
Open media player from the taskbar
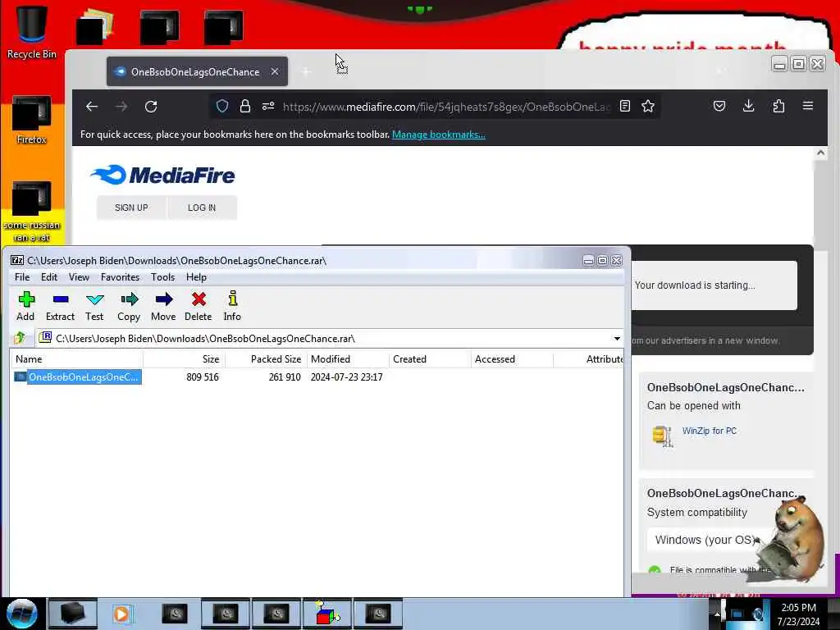click(x=123, y=614)
